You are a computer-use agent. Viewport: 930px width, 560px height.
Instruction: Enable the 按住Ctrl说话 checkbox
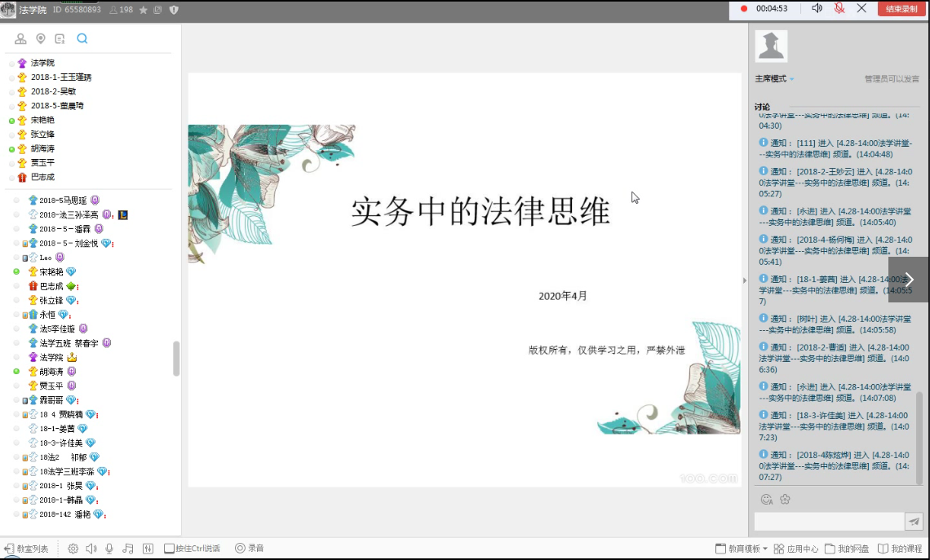click(x=169, y=549)
